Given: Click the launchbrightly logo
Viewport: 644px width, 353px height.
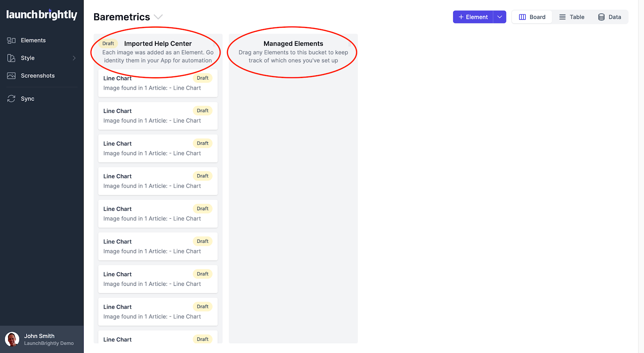Looking at the screenshot, I should (x=41, y=15).
